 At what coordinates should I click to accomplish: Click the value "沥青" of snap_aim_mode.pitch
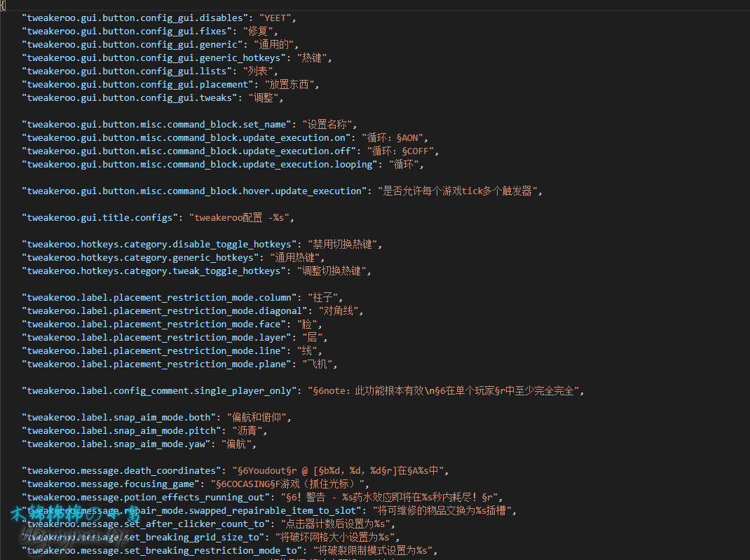(247, 431)
